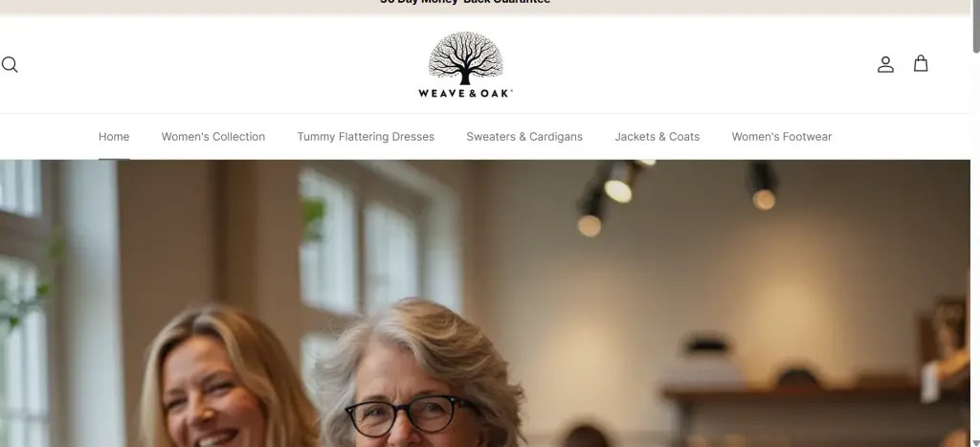Click the wooden shelf in hero image

pyautogui.click(x=813, y=392)
